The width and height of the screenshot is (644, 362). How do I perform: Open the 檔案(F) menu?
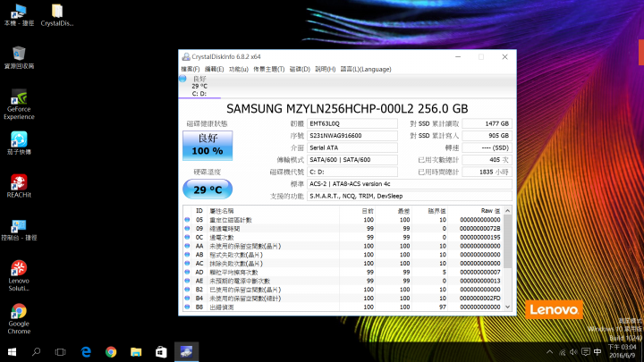point(191,69)
